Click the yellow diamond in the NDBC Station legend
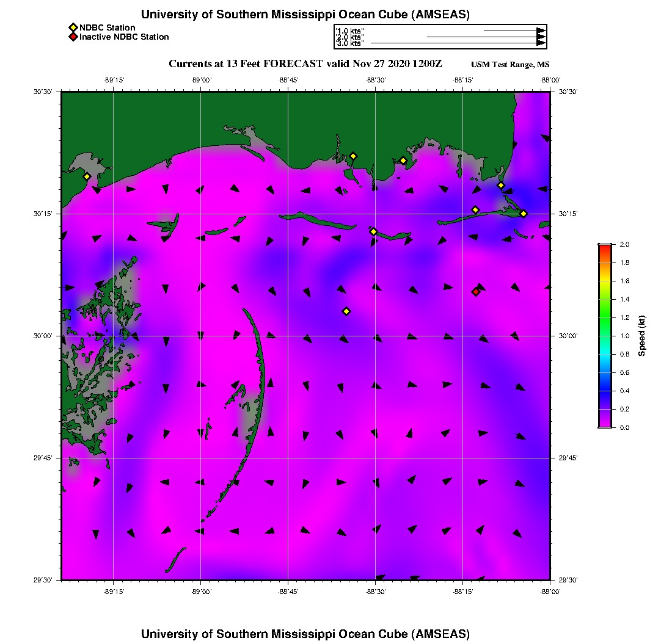The width and height of the screenshot is (672, 641). click(x=73, y=27)
